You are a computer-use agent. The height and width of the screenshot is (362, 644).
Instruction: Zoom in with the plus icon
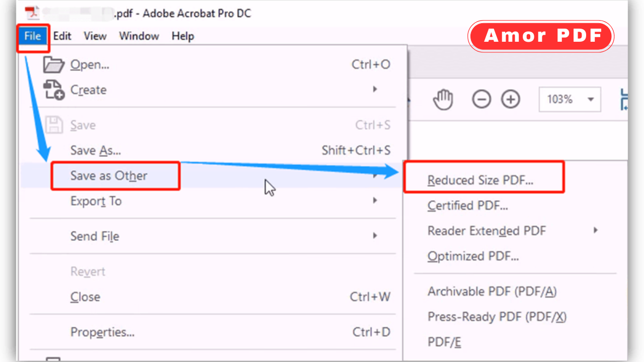(x=510, y=99)
